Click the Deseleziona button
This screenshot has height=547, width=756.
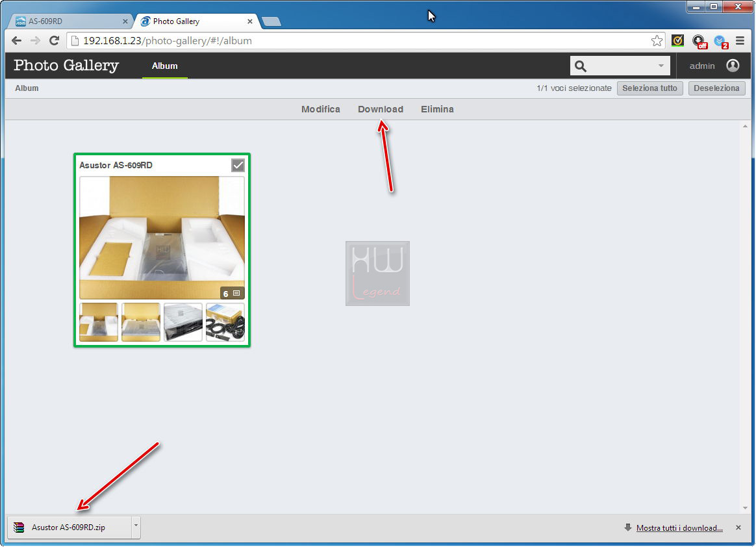coord(716,88)
